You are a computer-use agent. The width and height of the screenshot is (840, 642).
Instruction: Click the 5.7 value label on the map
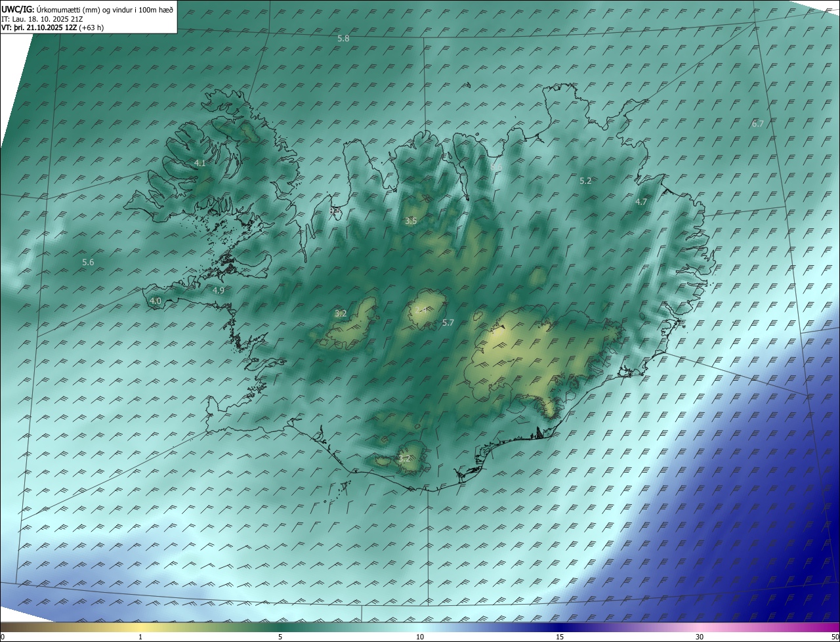pyautogui.click(x=448, y=323)
